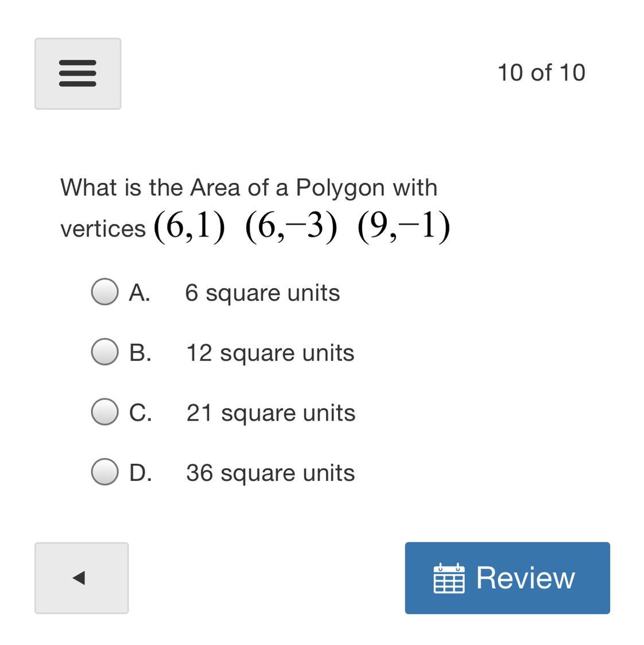Click the "10 of 10" question counter
The image size is (644, 645).
pyautogui.click(x=541, y=73)
